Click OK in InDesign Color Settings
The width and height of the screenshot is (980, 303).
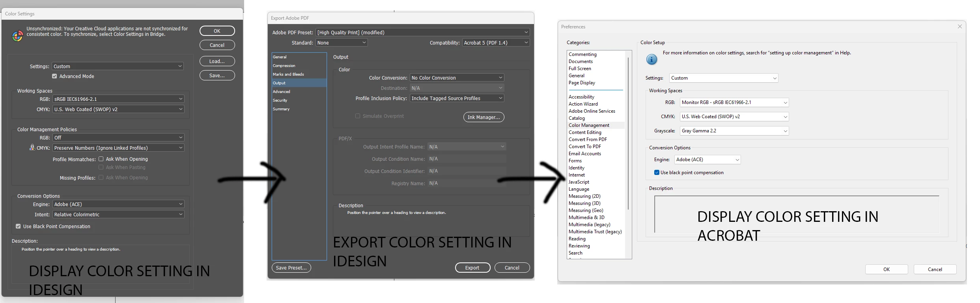tap(217, 31)
